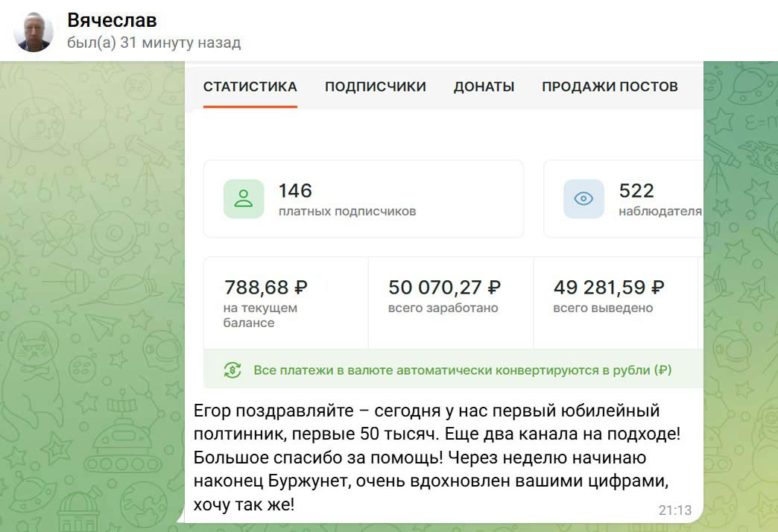778x532 pixels.
Task: Click the green currency conversion icon
Action: point(233,370)
